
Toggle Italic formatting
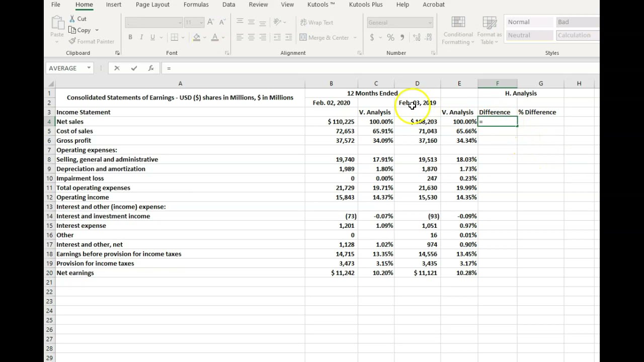(x=141, y=37)
